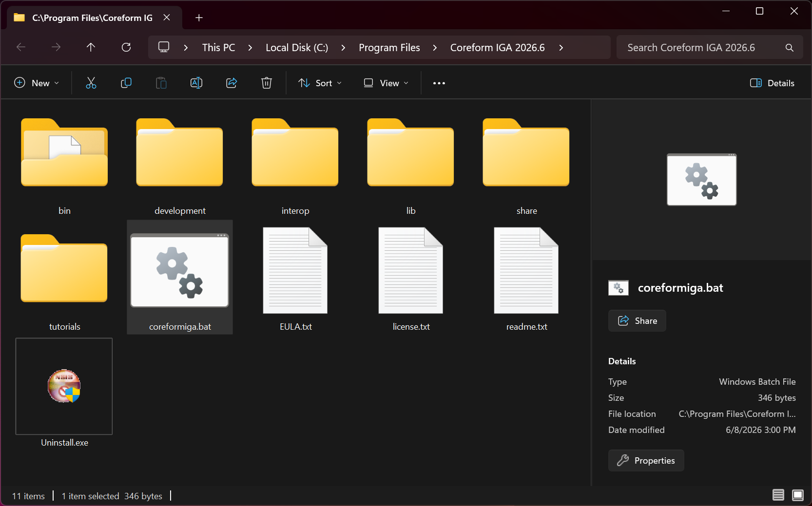Close the Coreform IG tab
This screenshot has height=506, width=812.
point(167,18)
